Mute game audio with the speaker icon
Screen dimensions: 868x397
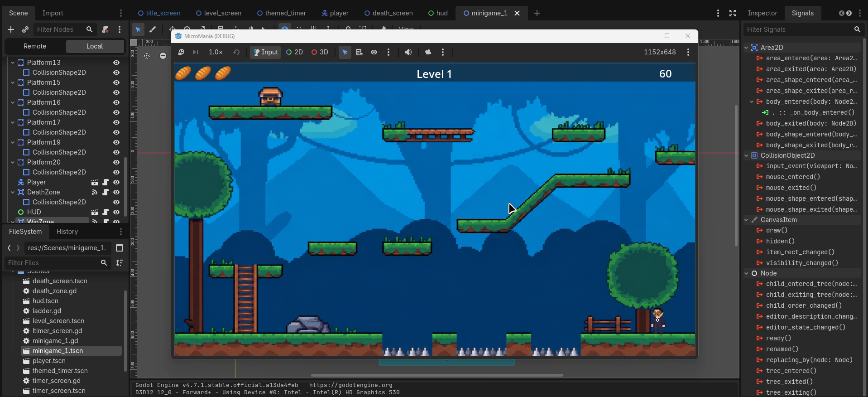tap(408, 52)
